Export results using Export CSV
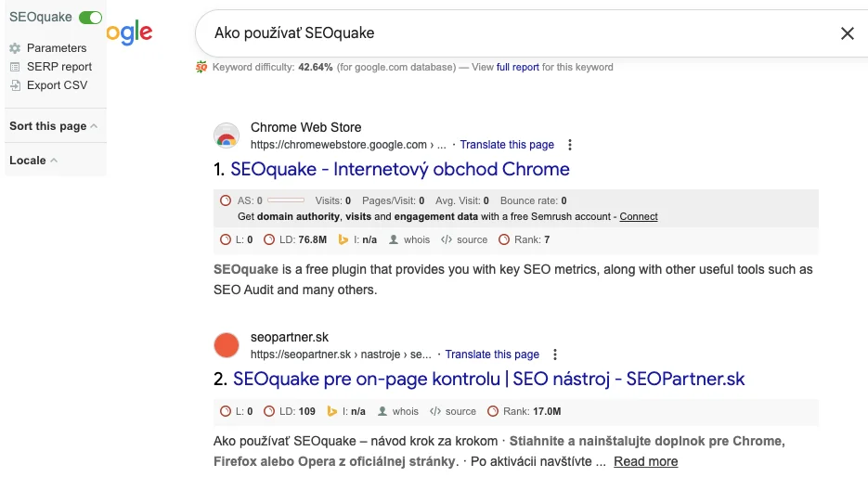This screenshot has height=490, width=868. 57,85
